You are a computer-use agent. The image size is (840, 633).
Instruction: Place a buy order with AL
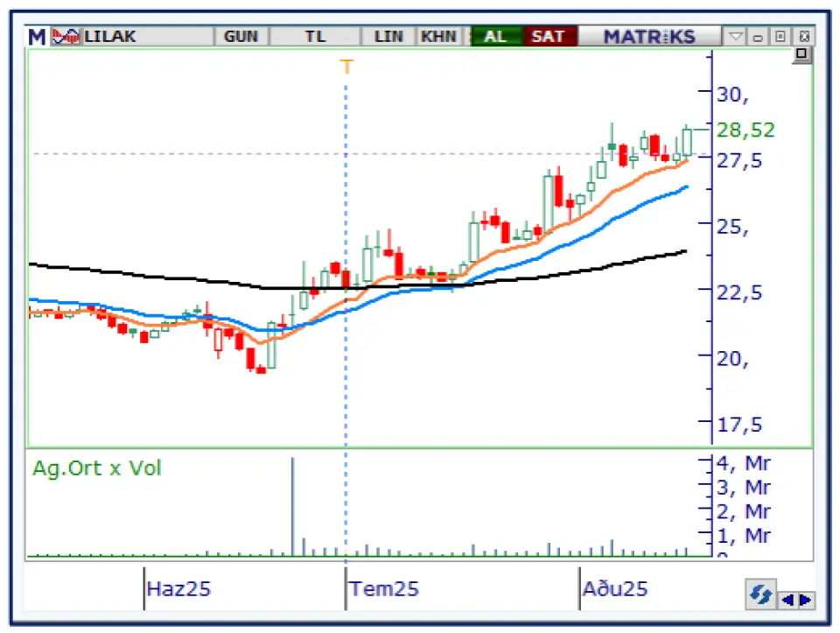[495, 37]
